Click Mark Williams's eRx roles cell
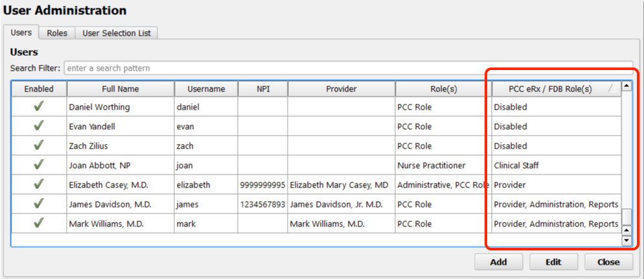 (557, 223)
